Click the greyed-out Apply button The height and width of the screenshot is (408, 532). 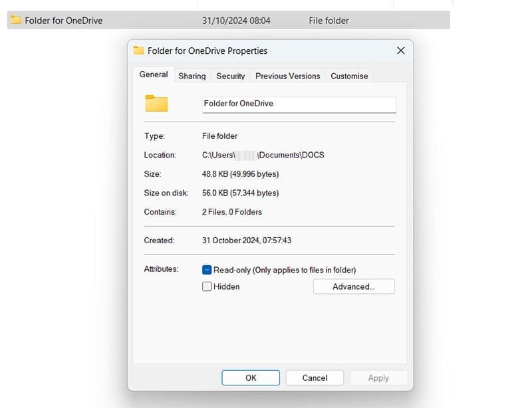[x=378, y=378]
